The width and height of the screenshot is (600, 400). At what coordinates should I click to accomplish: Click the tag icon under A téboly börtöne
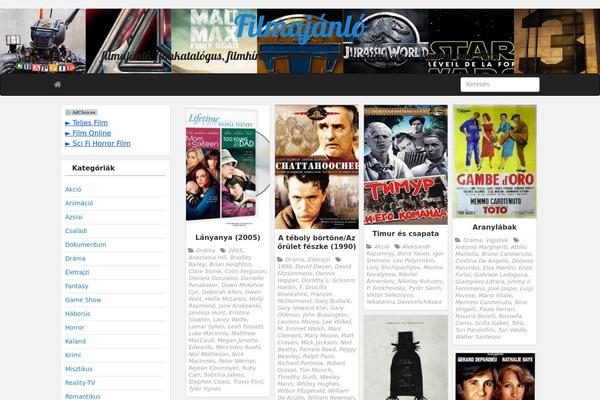pos(338,260)
